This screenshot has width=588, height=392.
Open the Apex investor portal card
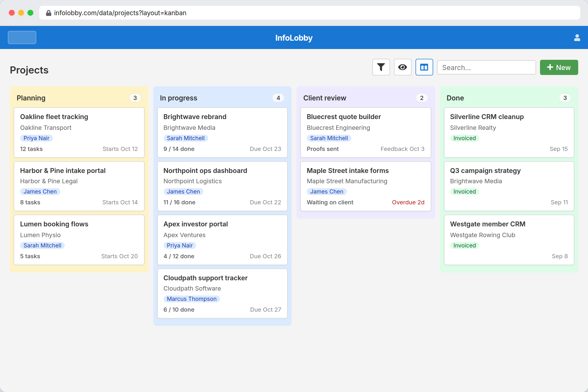[x=222, y=240]
